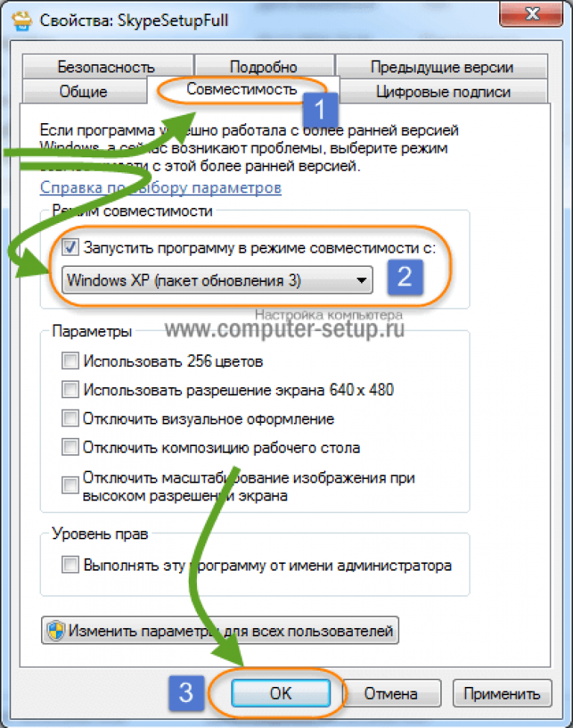This screenshot has width=573, height=728.
Task: Check Использовать разрешение экрана 640 x 480
Action: [x=70, y=389]
